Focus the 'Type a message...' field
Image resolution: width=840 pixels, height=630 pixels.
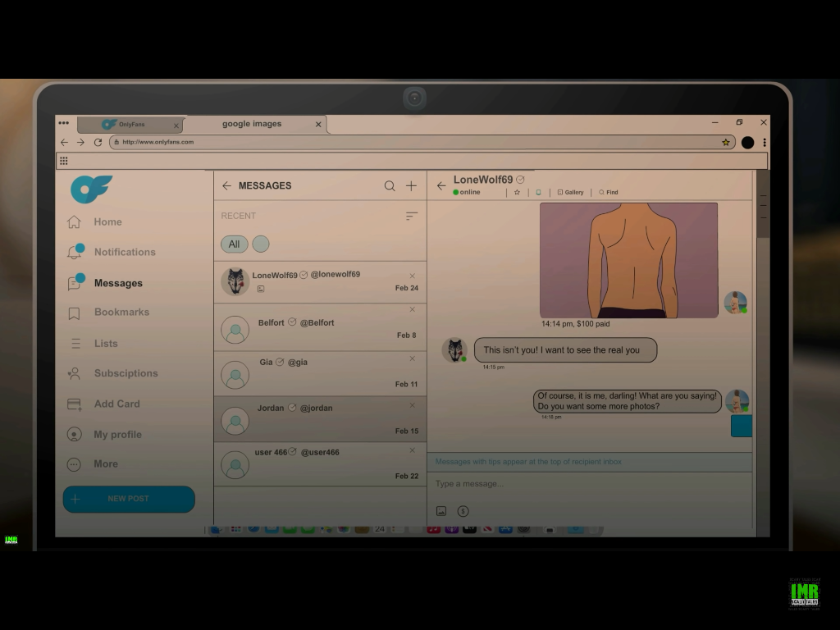589,484
